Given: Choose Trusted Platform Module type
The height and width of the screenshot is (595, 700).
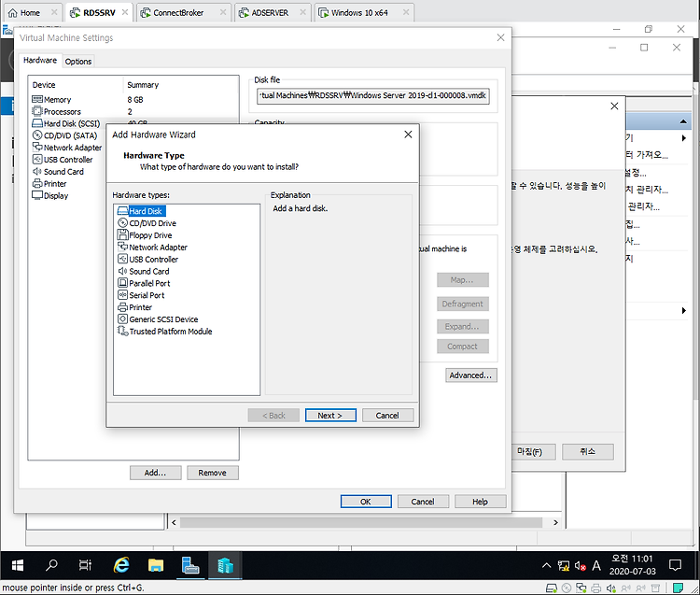Looking at the screenshot, I should [x=164, y=332].
